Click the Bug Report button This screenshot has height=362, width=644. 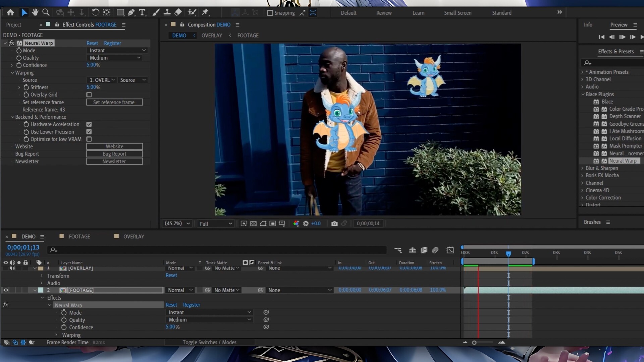[x=114, y=154]
